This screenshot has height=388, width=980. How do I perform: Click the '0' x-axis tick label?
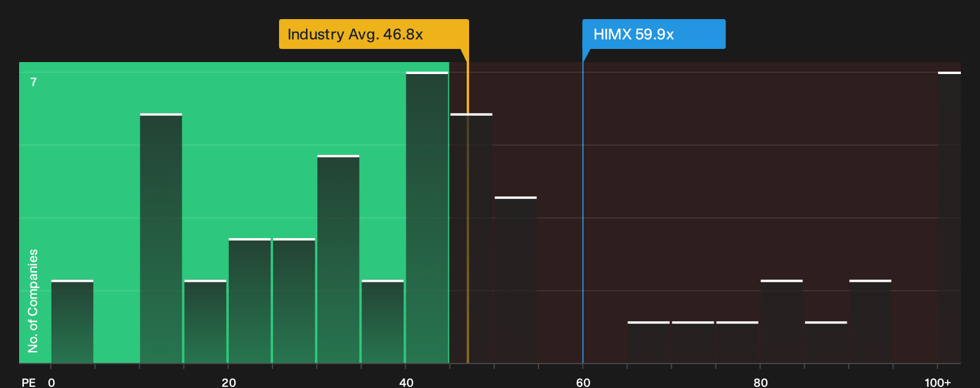[x=51, y=382]
